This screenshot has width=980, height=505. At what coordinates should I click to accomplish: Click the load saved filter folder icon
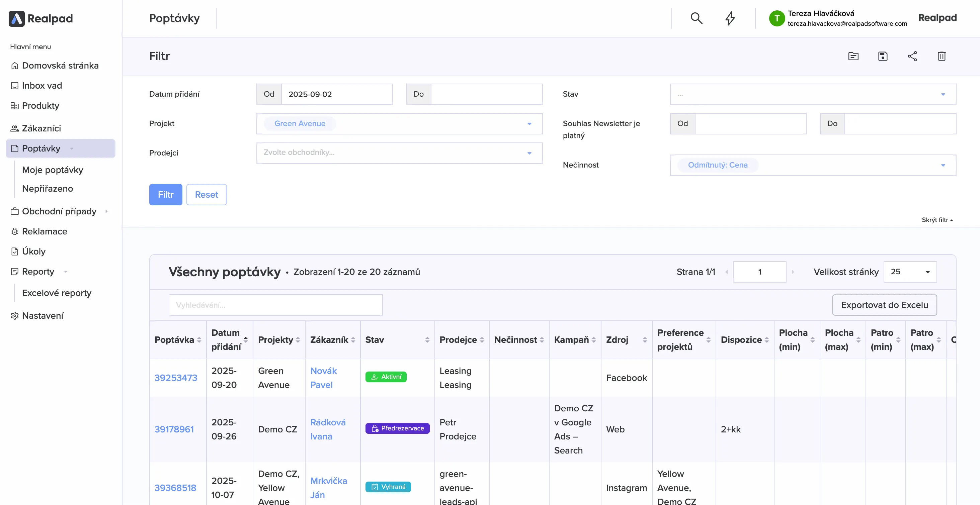pos(853,56)
